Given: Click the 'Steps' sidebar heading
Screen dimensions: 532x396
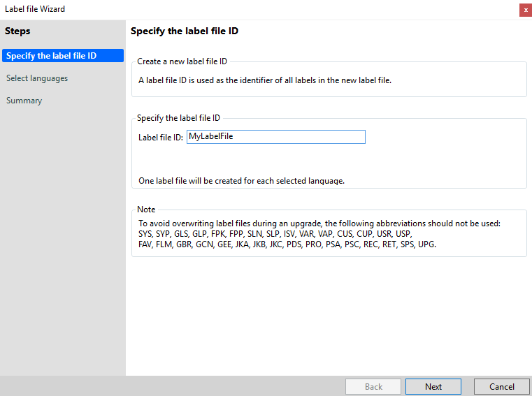Looking at the screenshot, I should coord(17,31).
